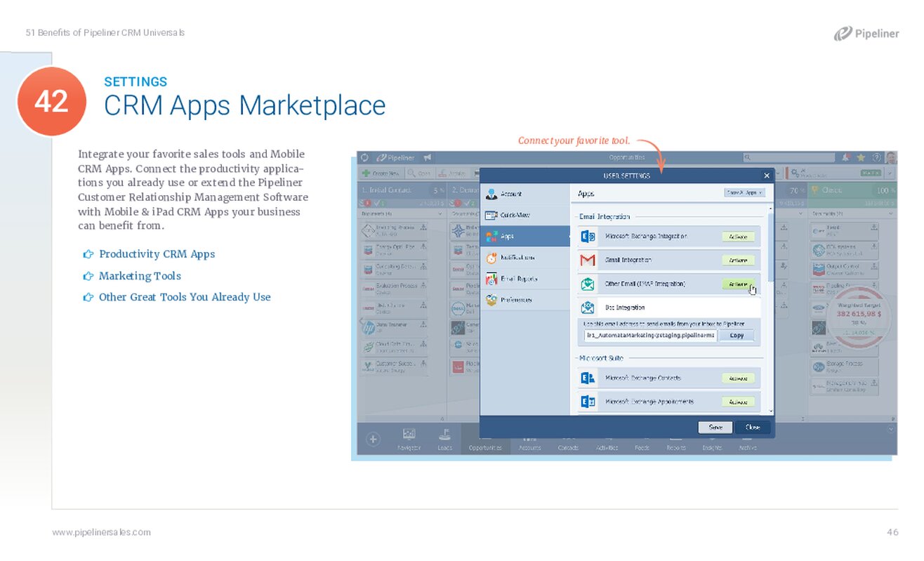This screenshot has width=924, height=561.
Task: Activate Gmail Integration
Action: point(738,260)
